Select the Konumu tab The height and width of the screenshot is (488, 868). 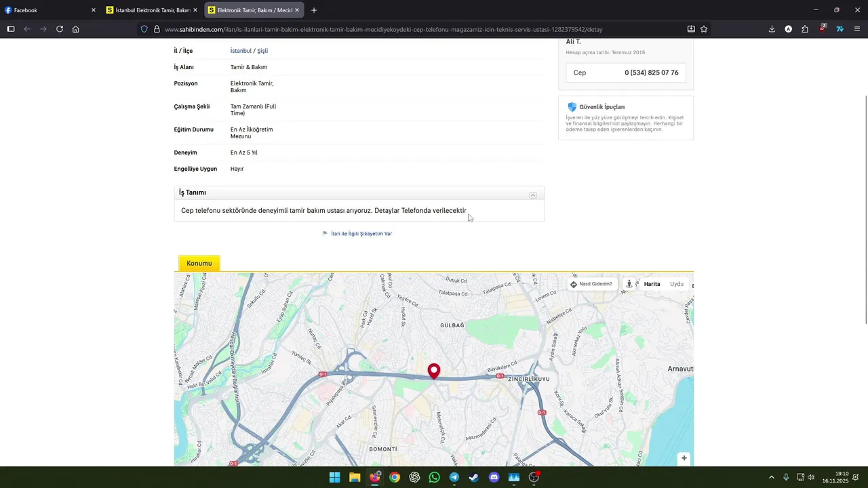tap(199, 263)
